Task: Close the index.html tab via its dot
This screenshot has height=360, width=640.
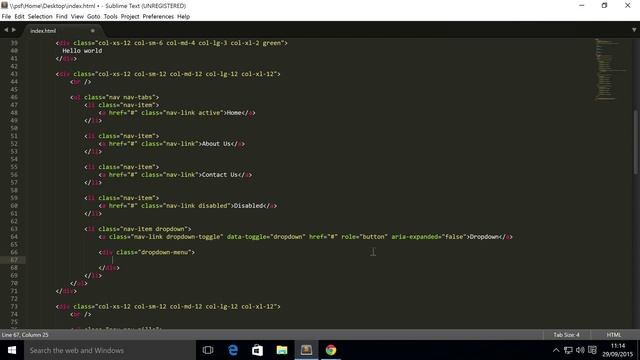Action: coord(93,31)
